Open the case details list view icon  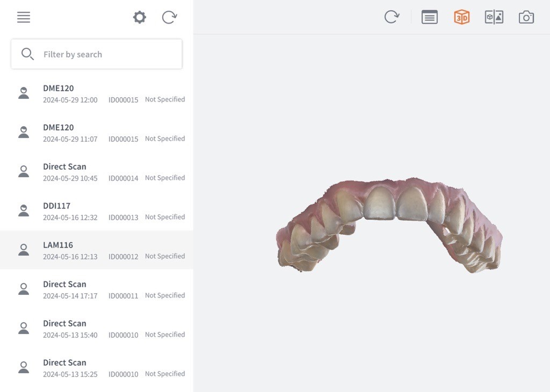coord(429,17)
